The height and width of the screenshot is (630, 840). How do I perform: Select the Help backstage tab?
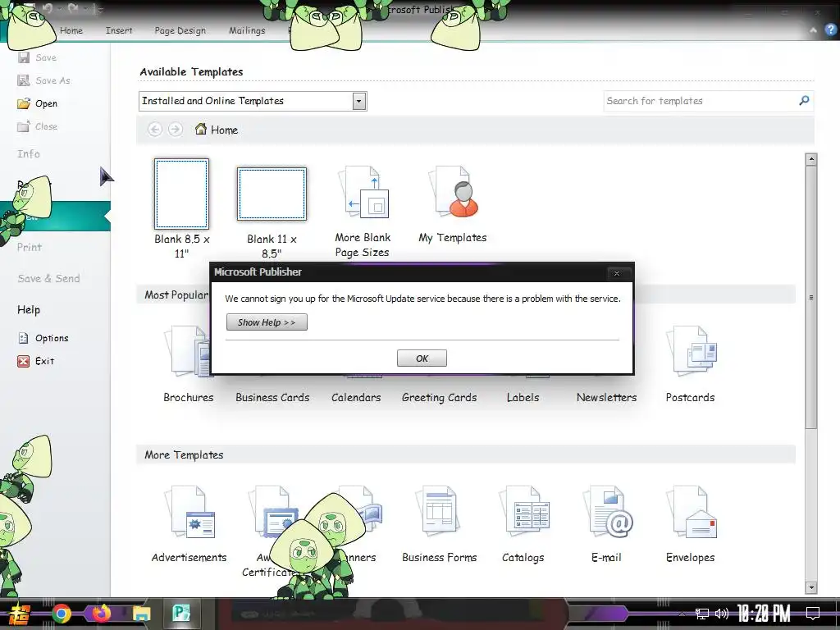(29, 309)
